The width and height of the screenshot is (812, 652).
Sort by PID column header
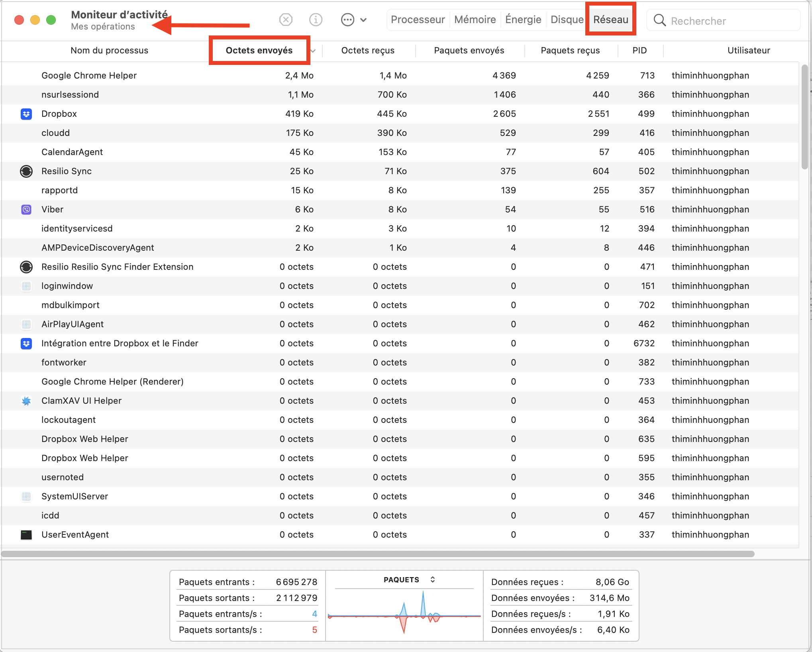[639, 51]
